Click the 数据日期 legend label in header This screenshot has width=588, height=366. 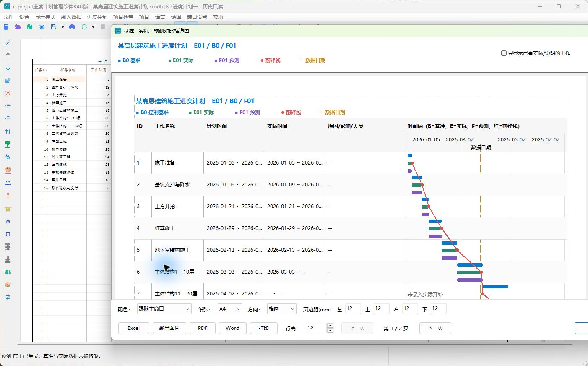tap(315, 60)
